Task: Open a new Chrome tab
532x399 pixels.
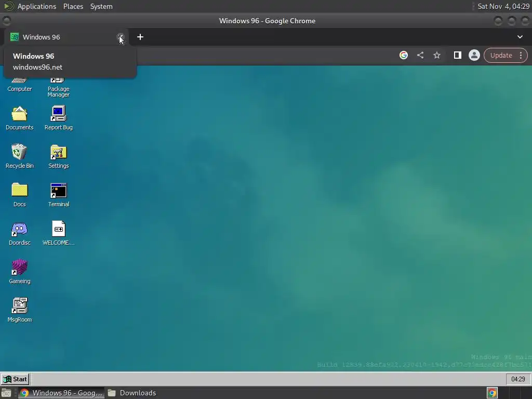Action: click(x=140, y=37)
